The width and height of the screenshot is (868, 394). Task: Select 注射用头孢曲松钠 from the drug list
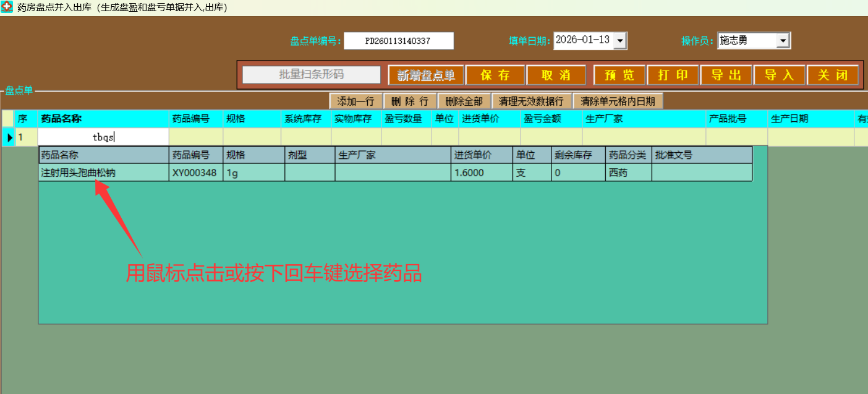pyautogui.click(x=79, y=173)
